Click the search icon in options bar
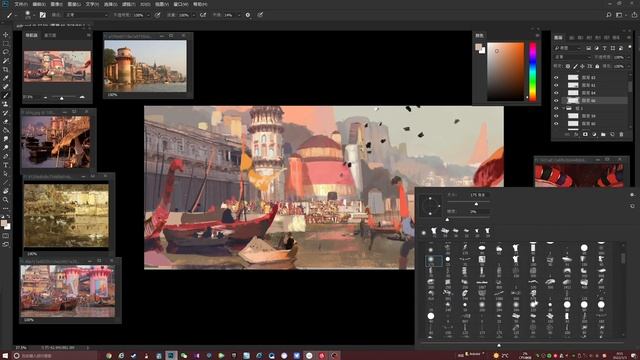Viewport: 640px width, 360px height. [x=609, y=15]
